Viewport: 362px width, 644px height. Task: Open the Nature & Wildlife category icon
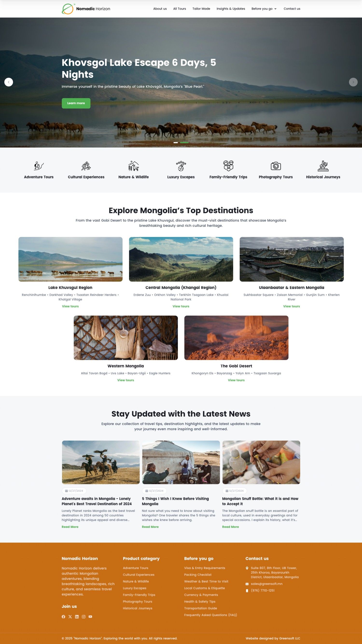point(133,166)
